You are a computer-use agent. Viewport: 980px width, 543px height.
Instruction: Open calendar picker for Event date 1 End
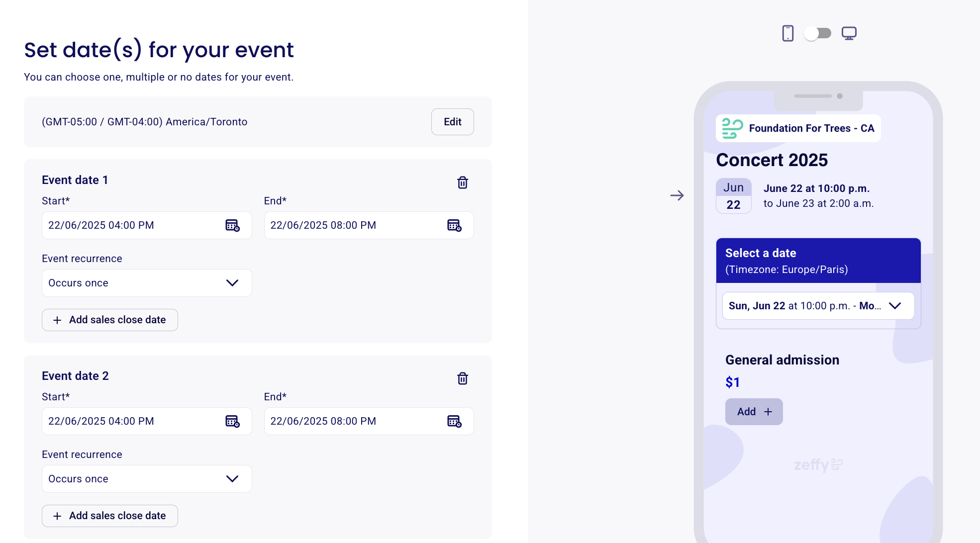[x=454, y=225]
